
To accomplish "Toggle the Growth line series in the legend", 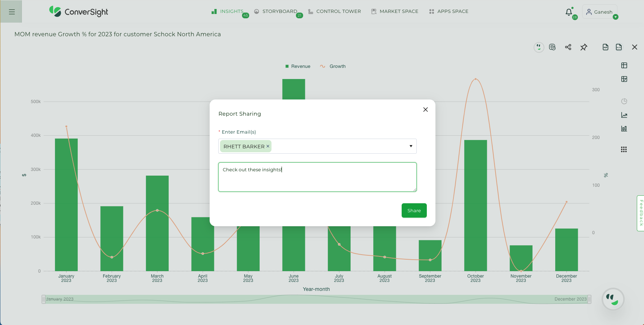I will 333,66.
